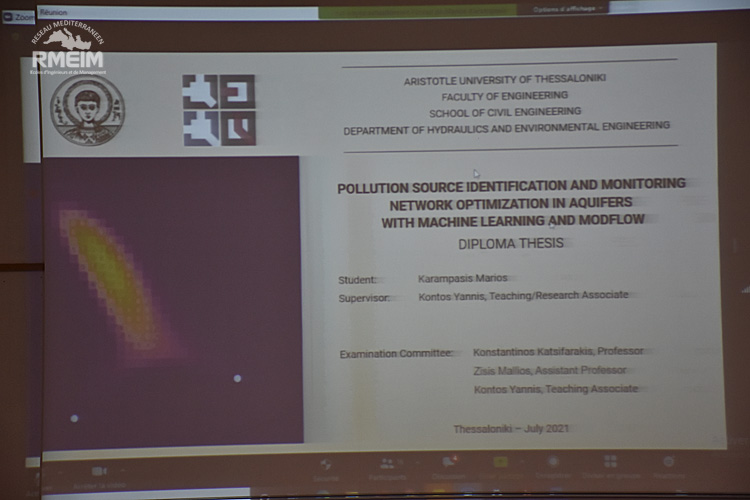Open the Converser chat icon
The image size is (750, 500).
pyautogui.click(x=449, y=462)
